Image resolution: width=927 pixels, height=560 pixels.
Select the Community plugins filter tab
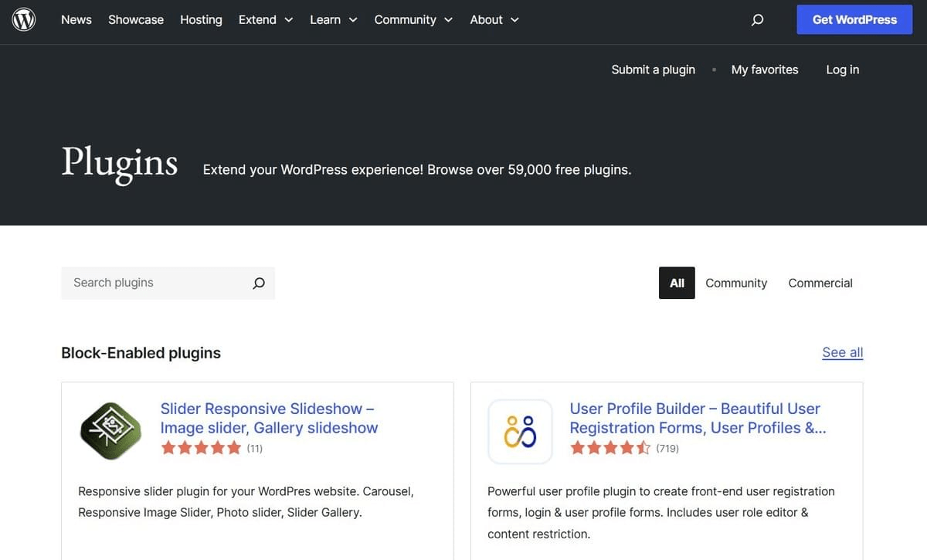[736, 283]
